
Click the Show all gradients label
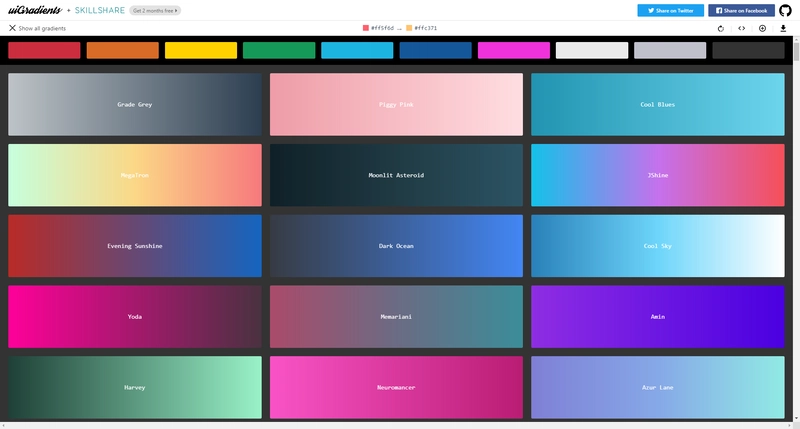[x=42, y=29]
